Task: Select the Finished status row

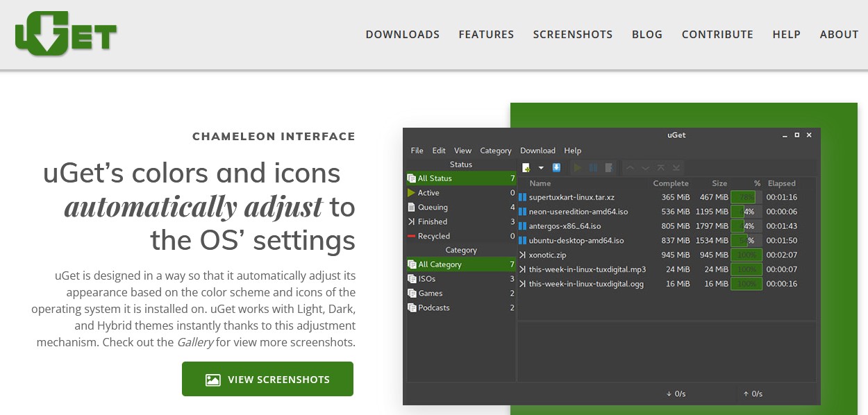Action: pyautogui.click(x=461, y=222)
